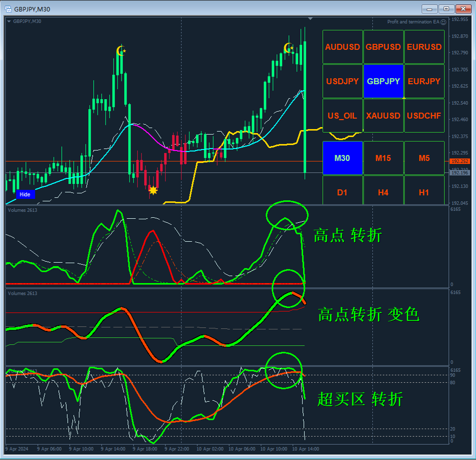Click the Hide button on the chart
The height and width of the screenshot is (460, 476).
[x=25, y=194]
